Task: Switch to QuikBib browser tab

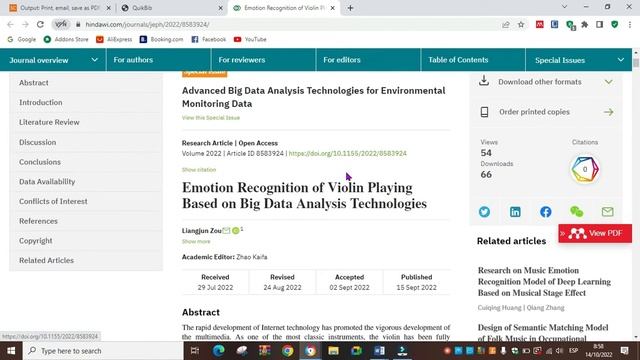Action: (x=171, y=8)
